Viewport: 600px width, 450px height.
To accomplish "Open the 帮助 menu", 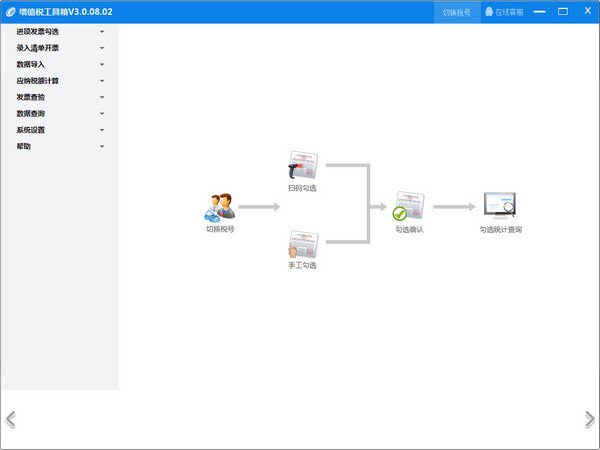I will [x=24, y=146].
